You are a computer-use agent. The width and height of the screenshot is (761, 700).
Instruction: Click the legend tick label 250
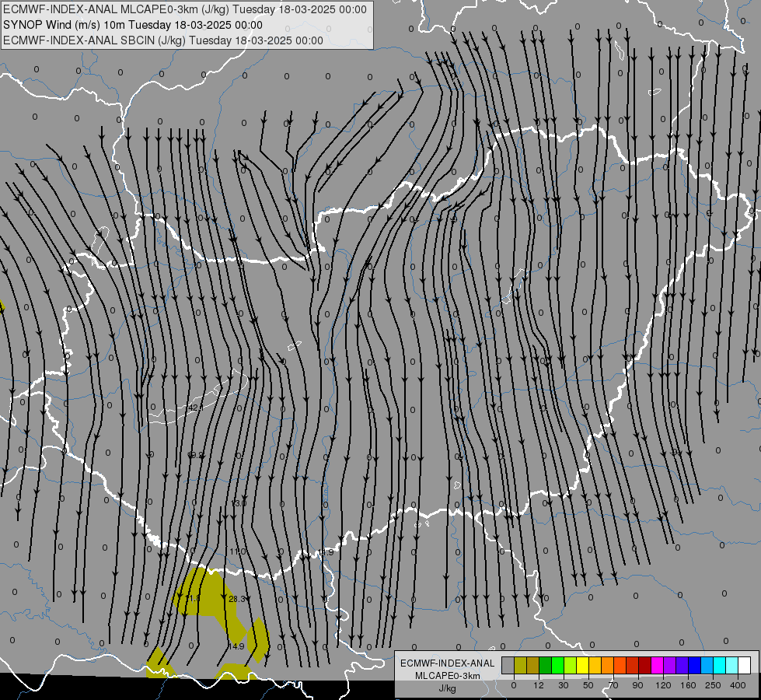tap(713, 685)
